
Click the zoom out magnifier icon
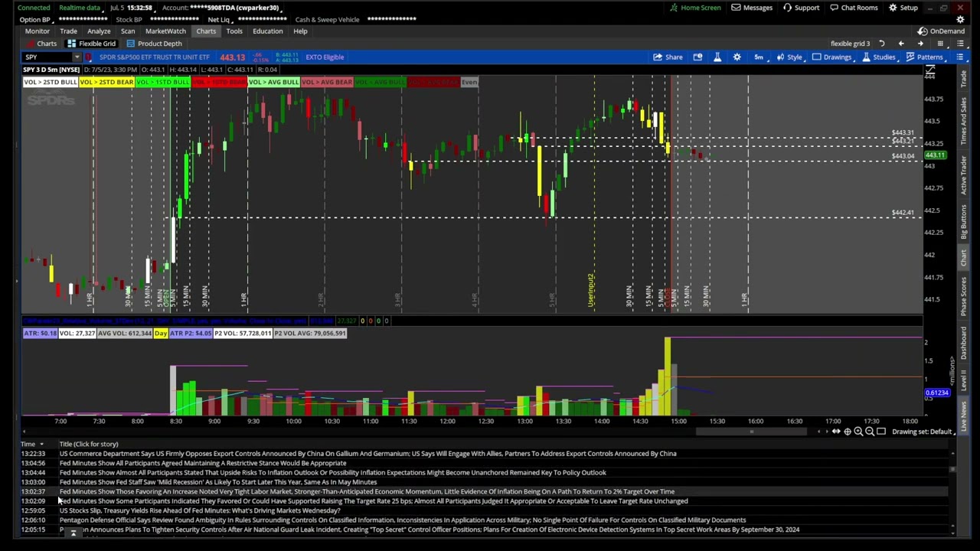(870, 432)
